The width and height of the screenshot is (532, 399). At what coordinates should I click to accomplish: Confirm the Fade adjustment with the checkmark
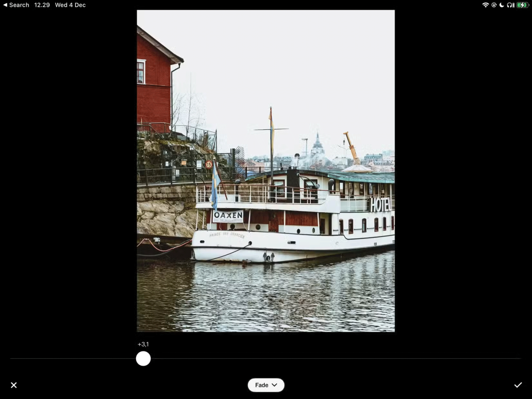(x=518, y=385)
